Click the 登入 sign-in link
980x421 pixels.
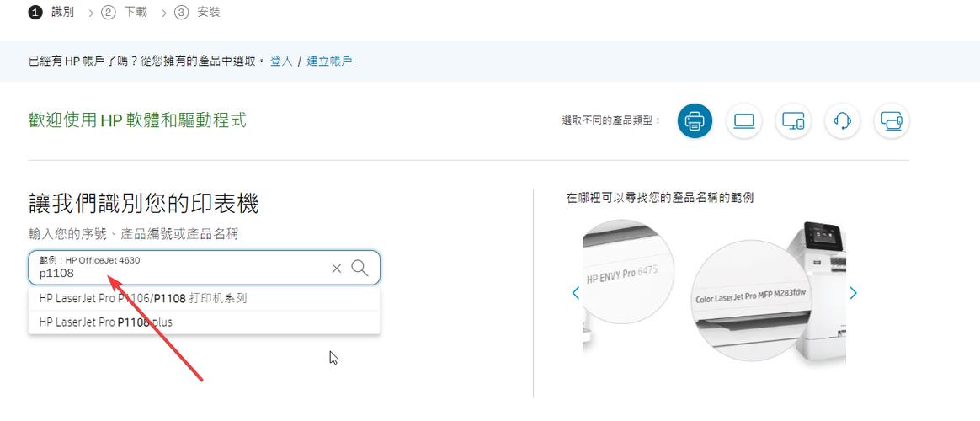pos(281,61)
